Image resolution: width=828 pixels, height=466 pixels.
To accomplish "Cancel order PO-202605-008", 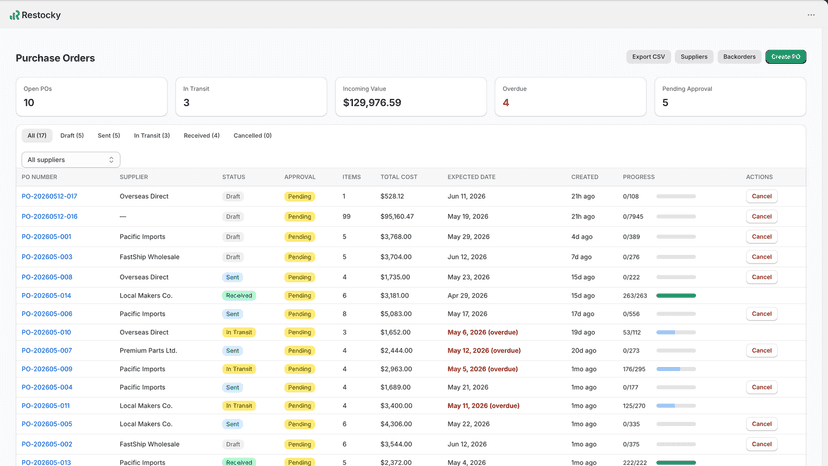I will (761, 277).
